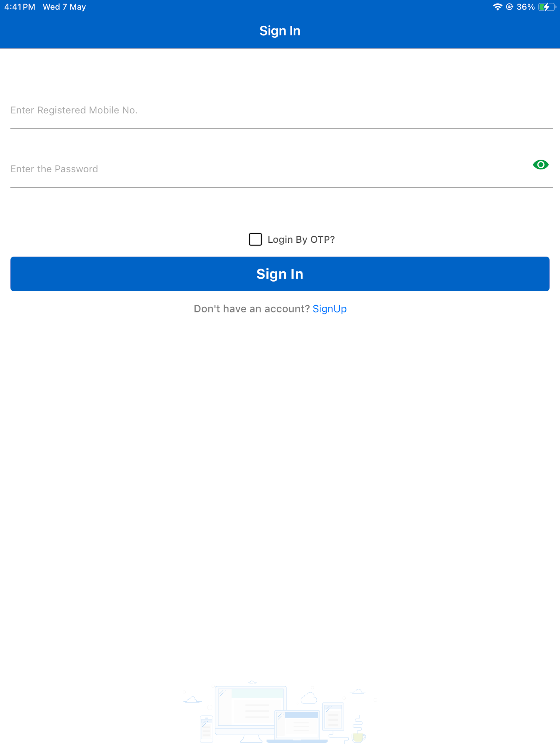Tick the Login By OTP checkbox
The width and height of the screenshot is (560, 747).
click(x=255, y=239)
